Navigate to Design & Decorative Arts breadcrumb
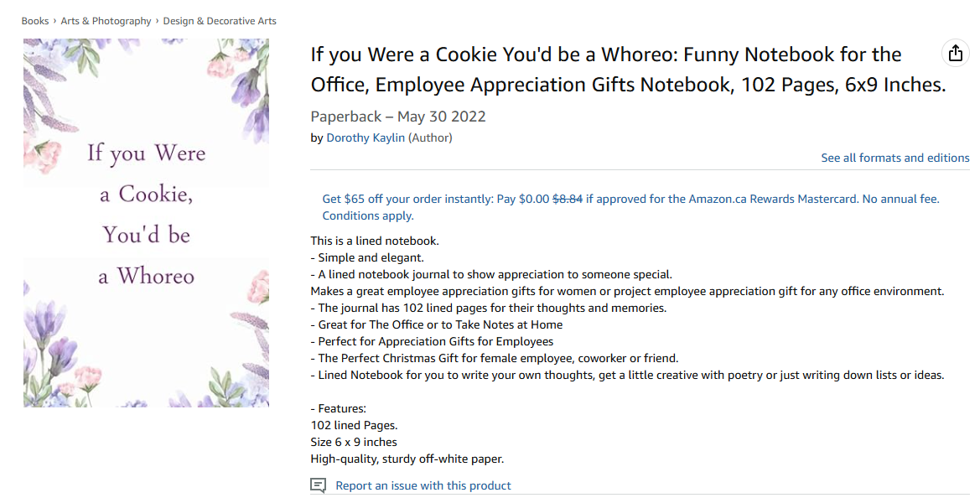Image resolution: width=980 pixels, height=503 pixels. (220, 21)
